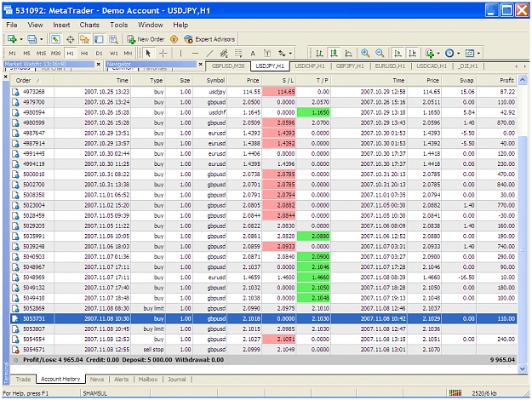Switch chart to line chart icon

click(x=348, y=54)
